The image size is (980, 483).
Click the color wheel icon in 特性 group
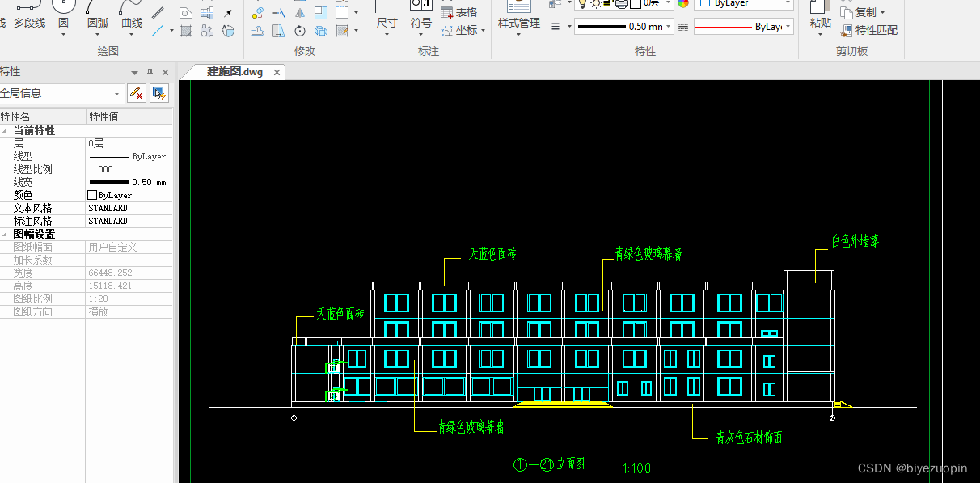(x=683, y=3)
